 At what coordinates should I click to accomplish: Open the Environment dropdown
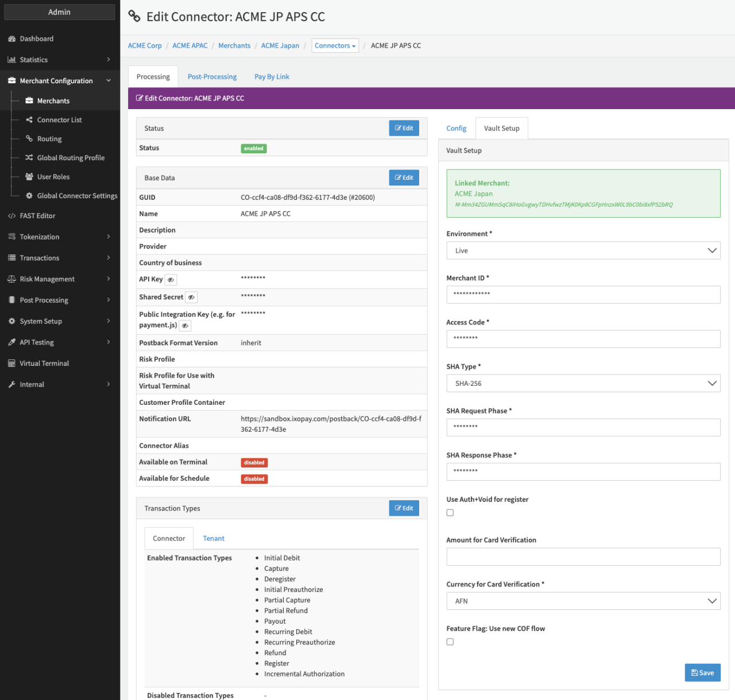tap(583, 251)
